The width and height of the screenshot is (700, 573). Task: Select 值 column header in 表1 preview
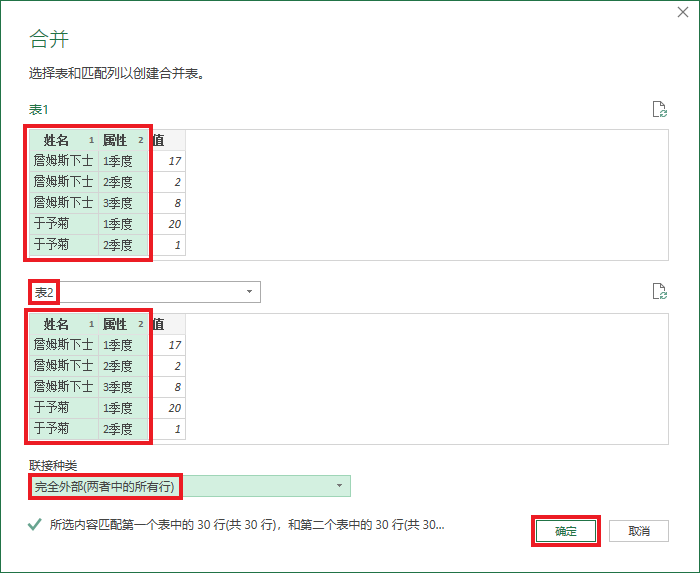(167, 140)
